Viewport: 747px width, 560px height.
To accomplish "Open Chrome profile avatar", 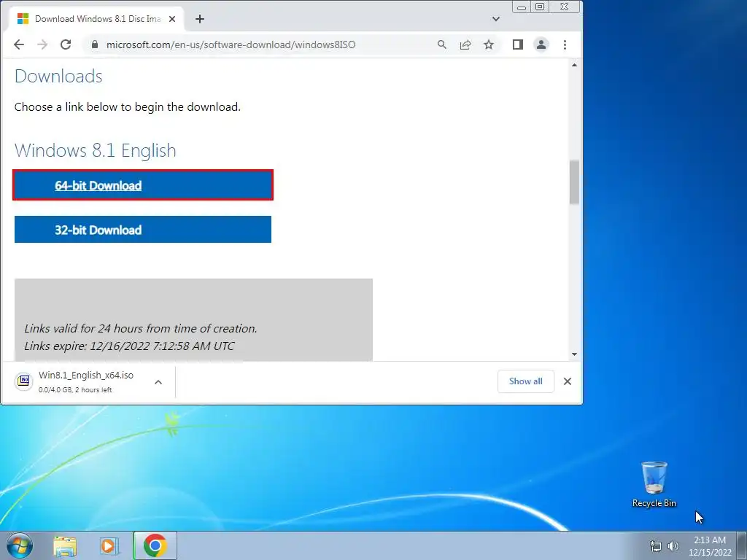I will coord(541,44).
